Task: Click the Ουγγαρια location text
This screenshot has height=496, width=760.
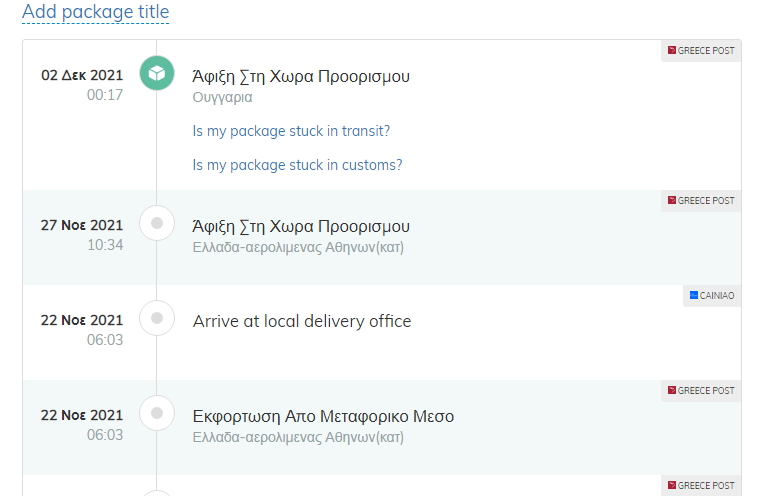Action: 222,97
